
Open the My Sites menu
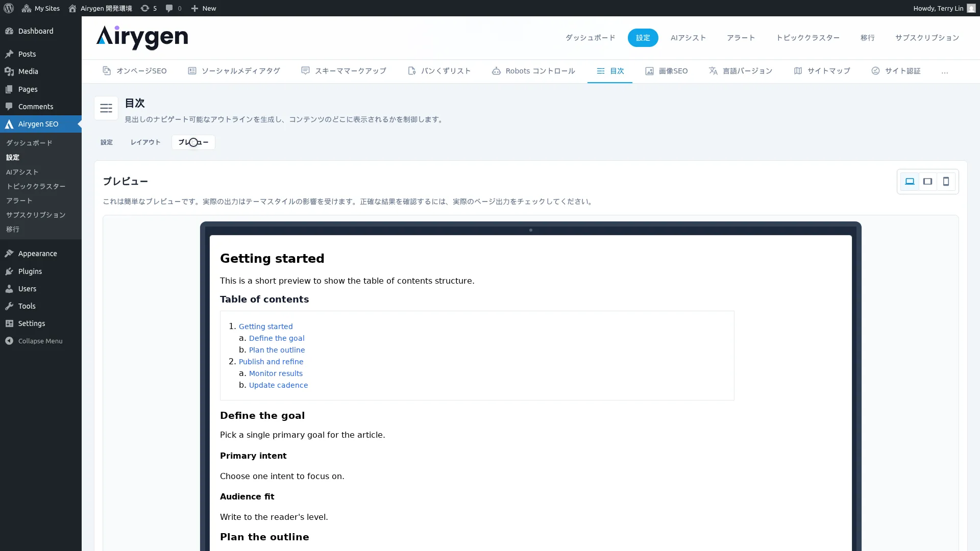click(41, 8)
